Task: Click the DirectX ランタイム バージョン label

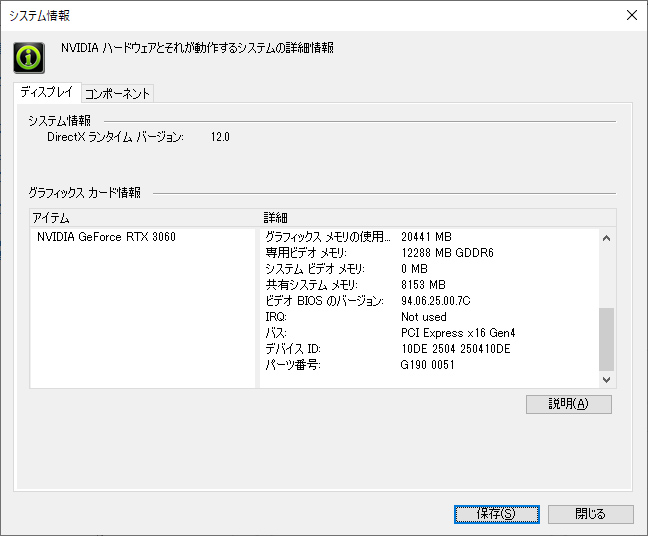Action: (x=115, y=137)
